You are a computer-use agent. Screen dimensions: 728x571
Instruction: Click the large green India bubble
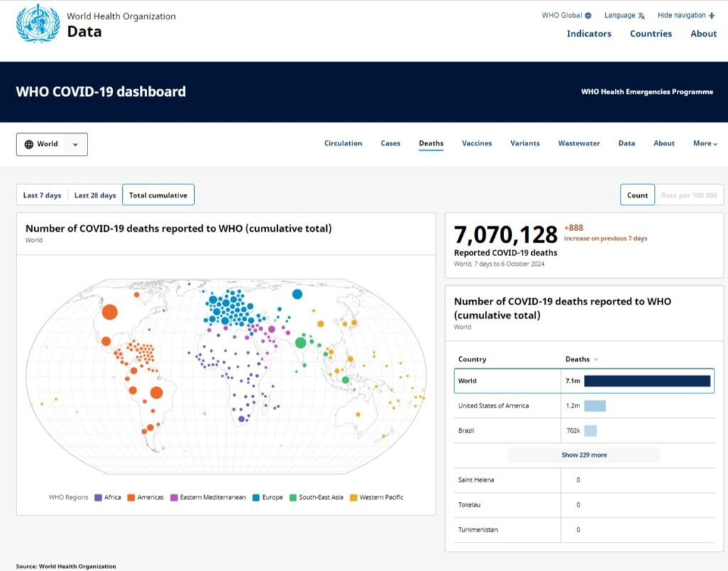click(x=301, y=343)
